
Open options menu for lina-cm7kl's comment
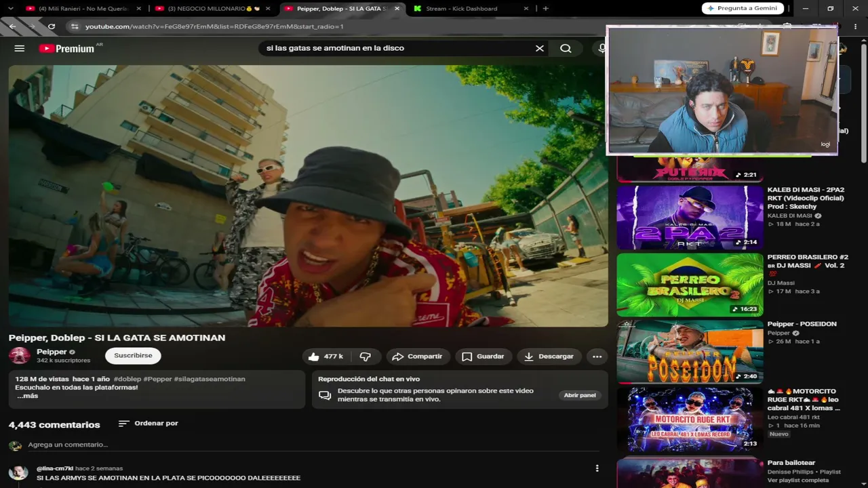(x=597, y=468)
